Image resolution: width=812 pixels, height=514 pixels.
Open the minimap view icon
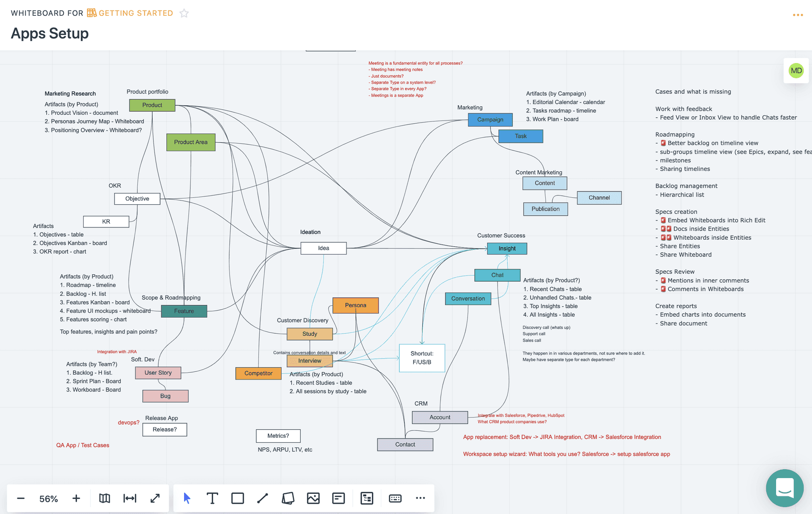(104, 498)
